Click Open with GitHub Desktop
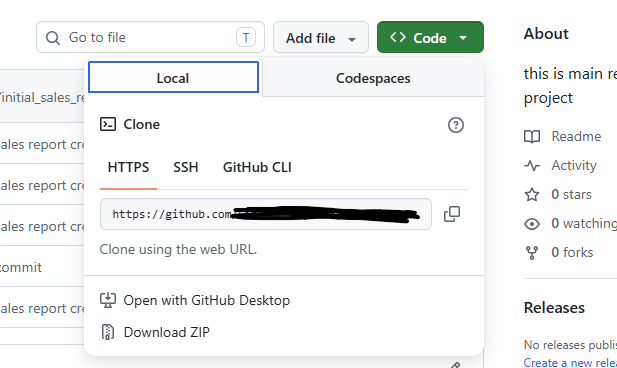The height and width of the screenshot is (368, 617). (207, 300)
